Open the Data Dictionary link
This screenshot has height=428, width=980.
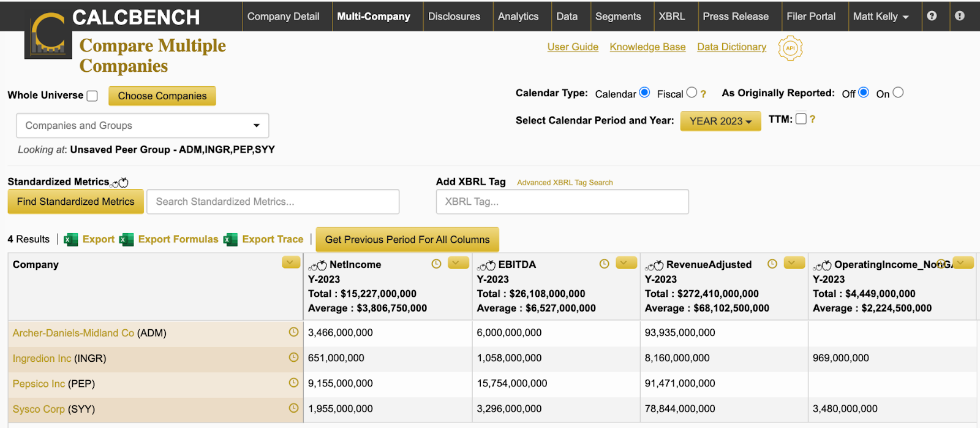pyautogui.click(x=731, y=47)
